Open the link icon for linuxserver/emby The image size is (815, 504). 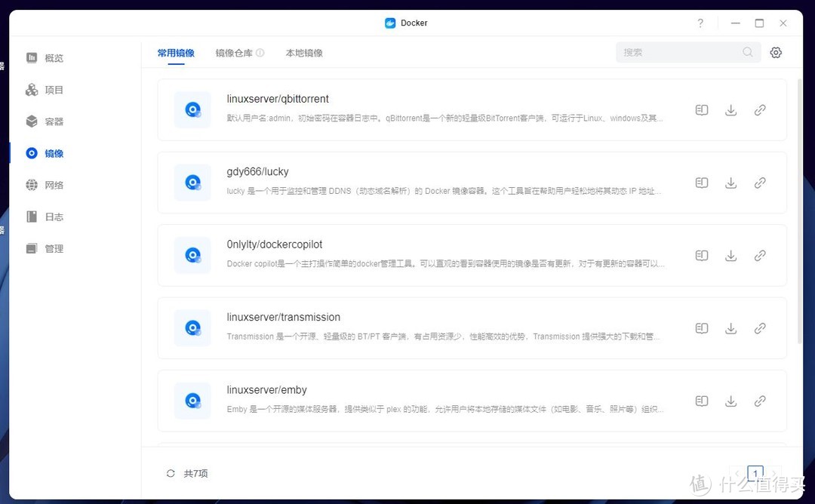[760, 401]
